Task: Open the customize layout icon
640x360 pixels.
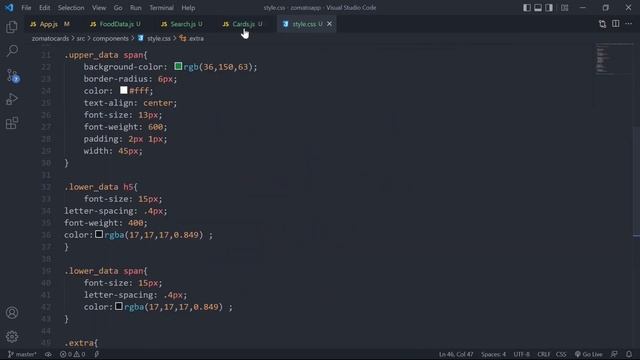Action: tap(564, 7)
